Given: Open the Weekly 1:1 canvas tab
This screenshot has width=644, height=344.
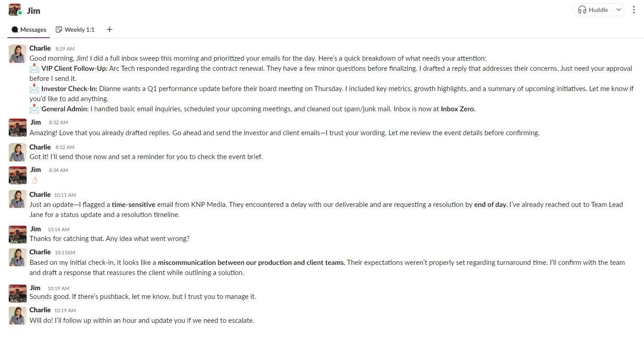Looking at the screenshot, I should click(75, 29).
